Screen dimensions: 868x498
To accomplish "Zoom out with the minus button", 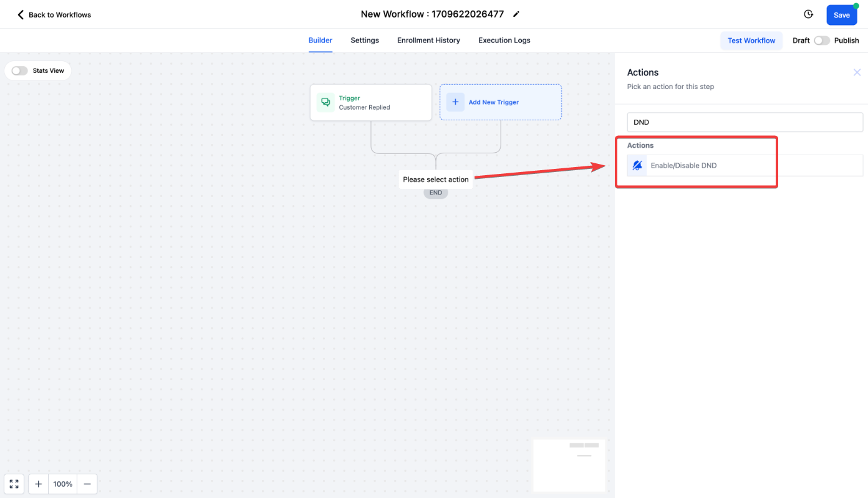I will click(x=87, y=484).
